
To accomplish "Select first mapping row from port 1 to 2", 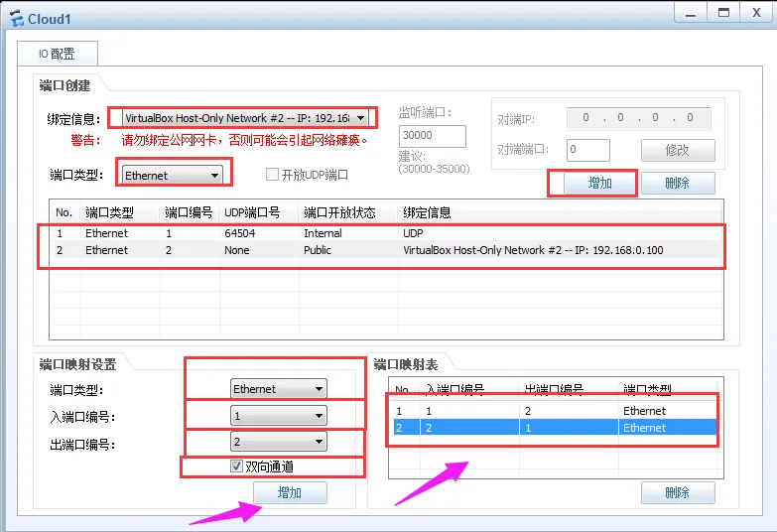I will click(551, 411).
